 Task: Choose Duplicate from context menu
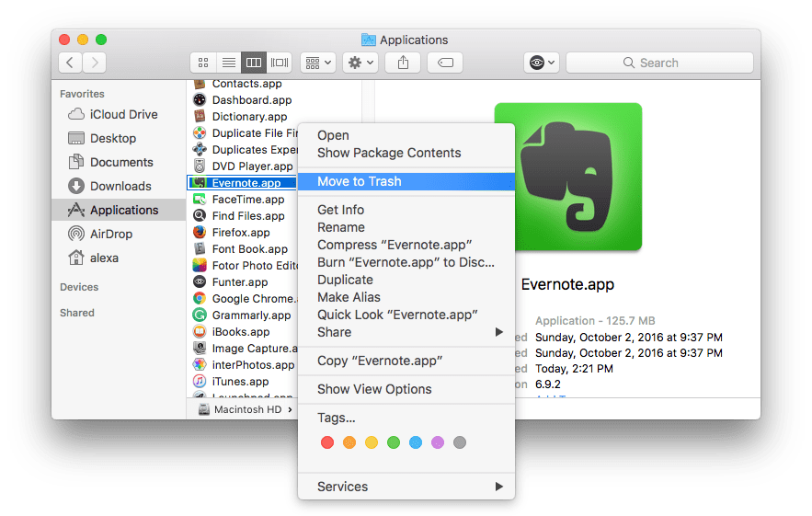(406, 280)
